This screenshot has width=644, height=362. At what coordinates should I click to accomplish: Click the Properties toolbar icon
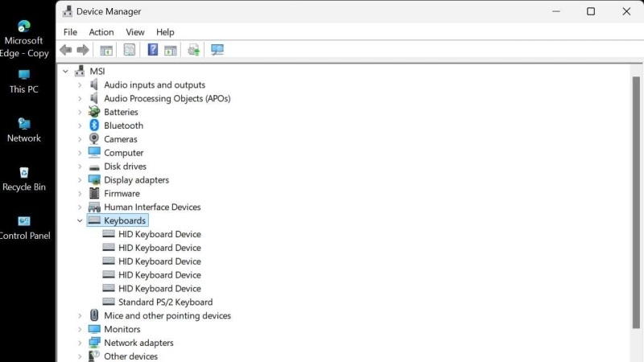click(129, 50)
